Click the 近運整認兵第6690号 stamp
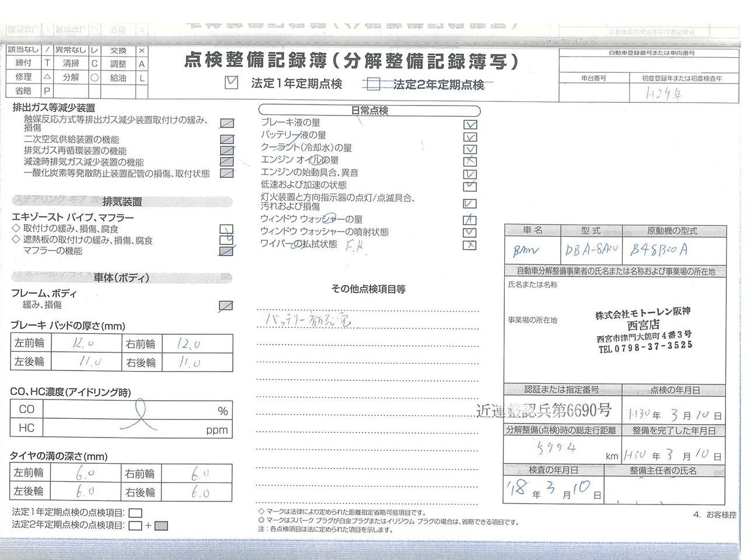This screenshot has width=747, height=560. (543, 411)
